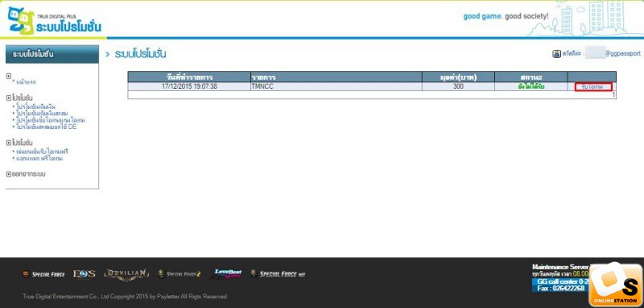Screen dimensions: 644x308
Task: Click the GG True Digital Plus logo
Action: click(x=54, y=21)
